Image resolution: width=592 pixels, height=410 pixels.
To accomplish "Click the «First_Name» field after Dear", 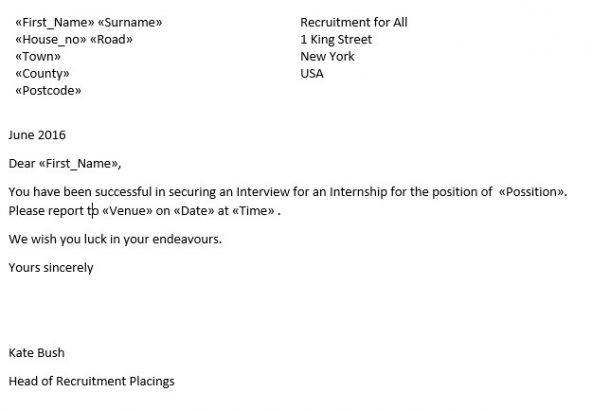I will point(79,163).
